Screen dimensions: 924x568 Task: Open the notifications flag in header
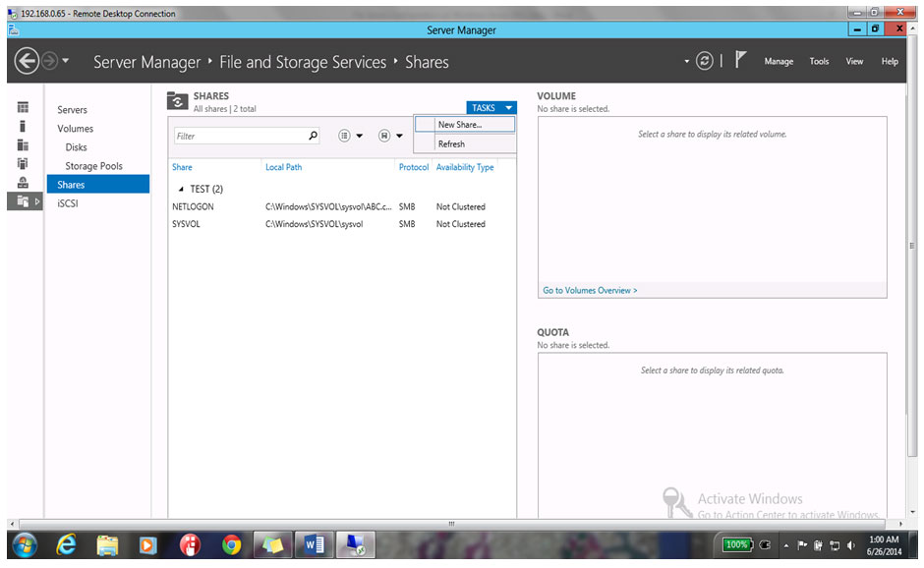coord(741,59)
